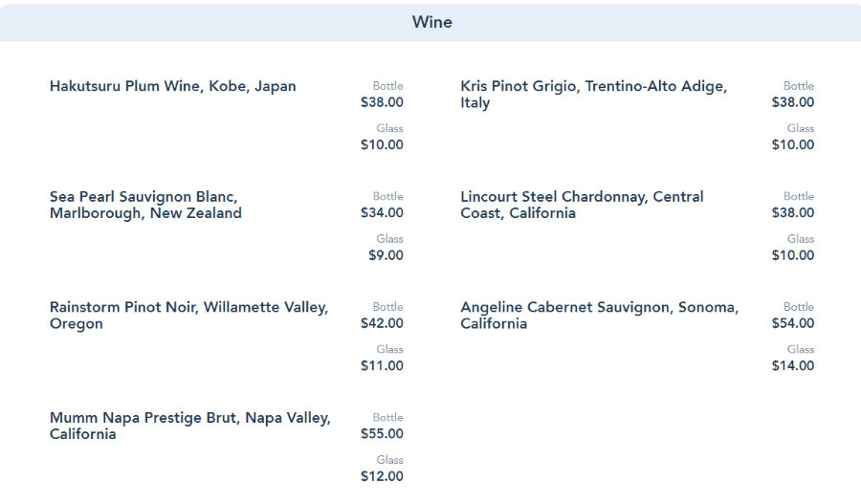Click Hakutsuru Plum Wine $10.00 glass price
The width and height of the screenshot is (861, 504).
[x=382, y=145]
